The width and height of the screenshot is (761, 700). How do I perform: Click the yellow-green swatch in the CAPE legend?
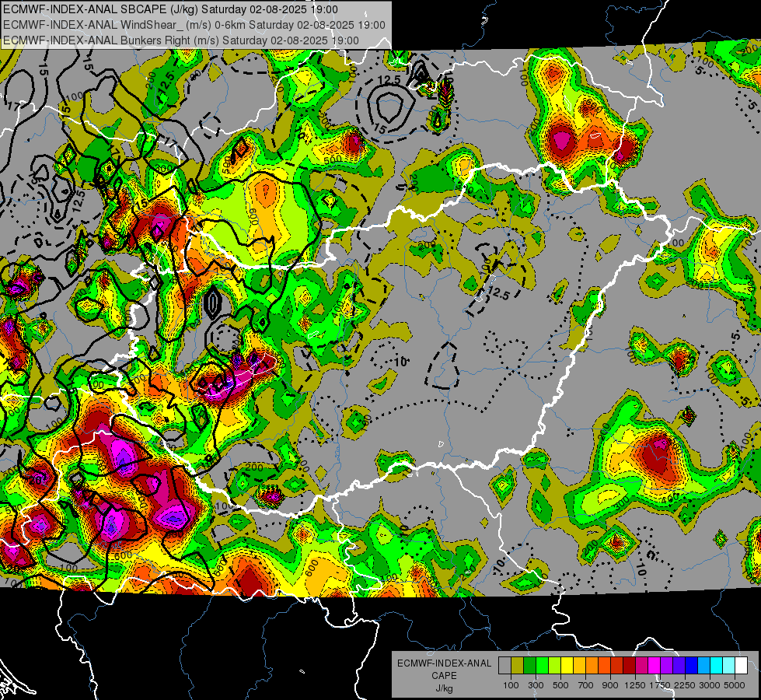tap(554, 666)
